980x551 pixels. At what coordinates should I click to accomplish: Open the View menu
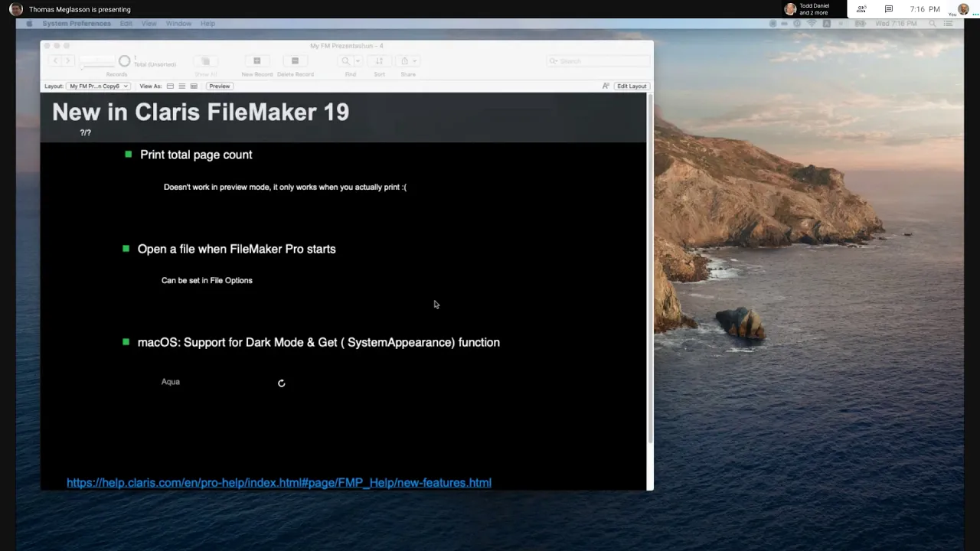point(149,24)
